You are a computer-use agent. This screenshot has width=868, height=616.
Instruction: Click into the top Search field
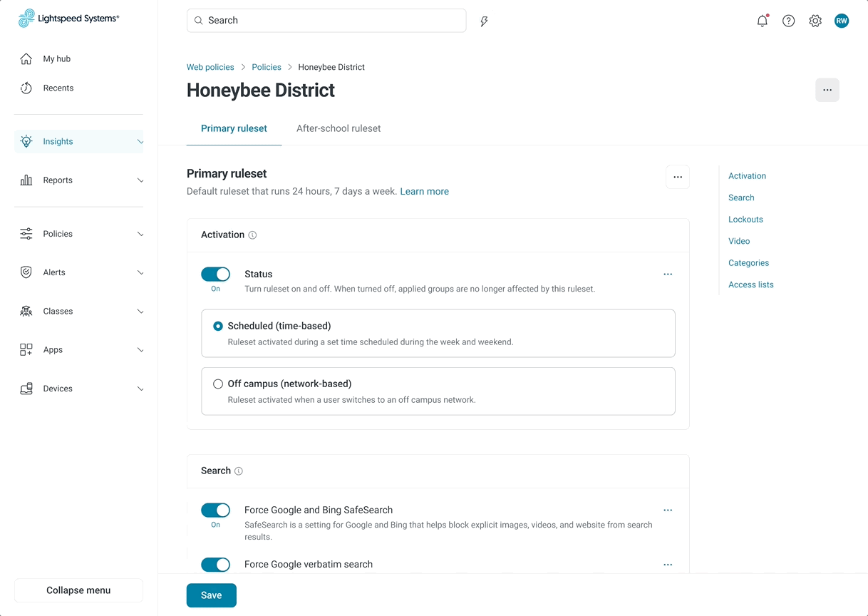(x=326, y=21)
